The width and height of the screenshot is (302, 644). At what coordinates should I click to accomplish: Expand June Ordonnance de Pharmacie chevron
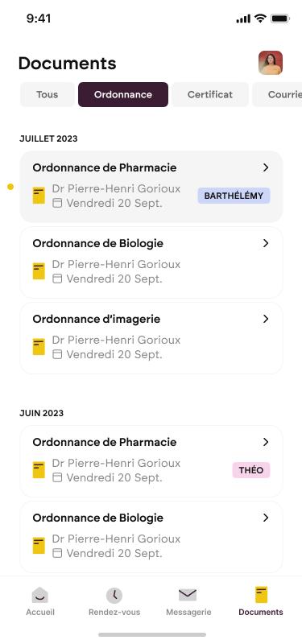[266, 442]
